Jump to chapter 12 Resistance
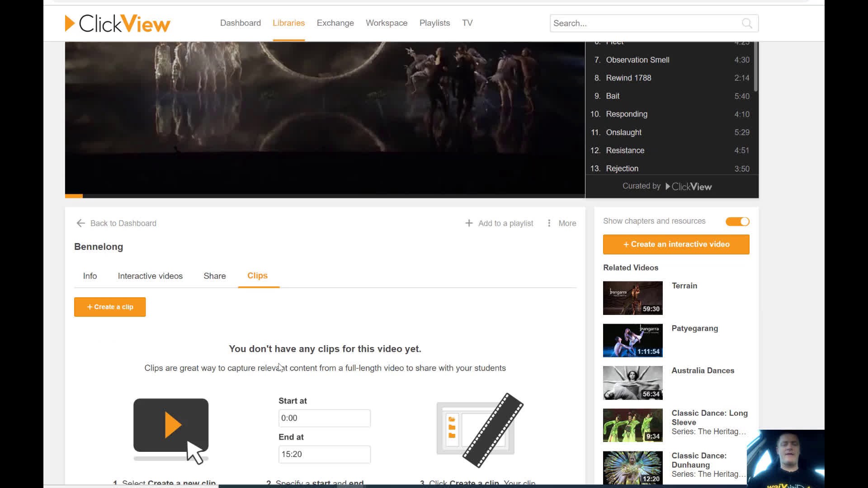The height and width of the screenshot is (488, 868). tap(672, 150)
